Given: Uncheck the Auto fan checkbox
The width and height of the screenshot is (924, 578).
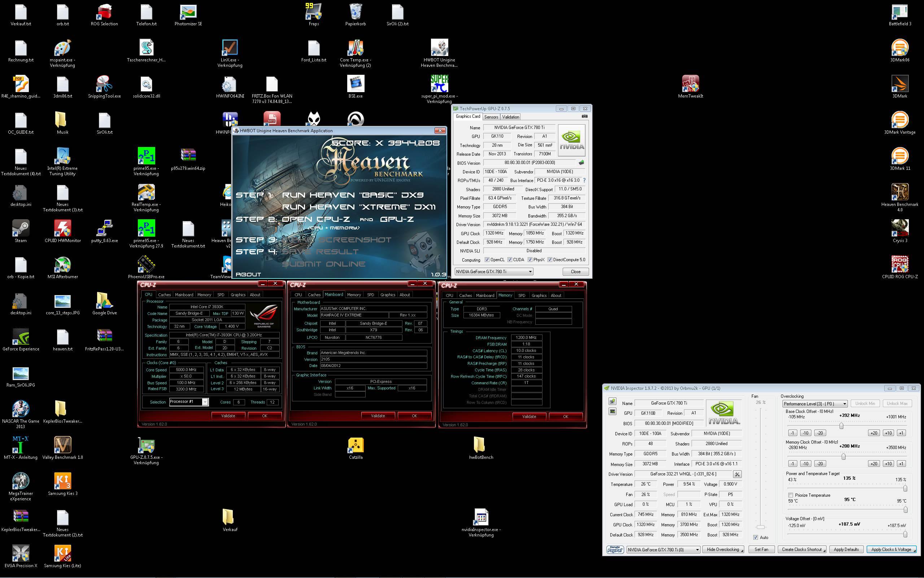Looking at the screenshot, I should [x=755, y=538].
